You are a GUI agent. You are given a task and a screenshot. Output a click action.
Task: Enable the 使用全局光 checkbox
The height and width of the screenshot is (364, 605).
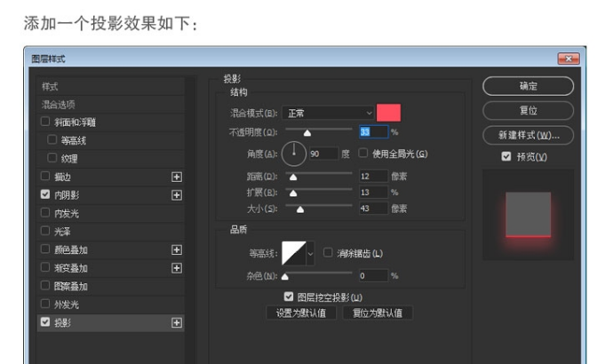click(363, 154)
